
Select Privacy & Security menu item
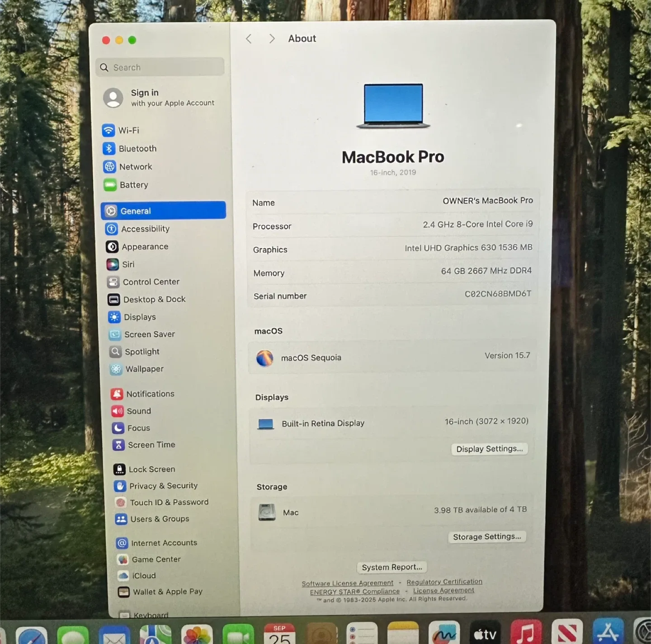point(163,486)
